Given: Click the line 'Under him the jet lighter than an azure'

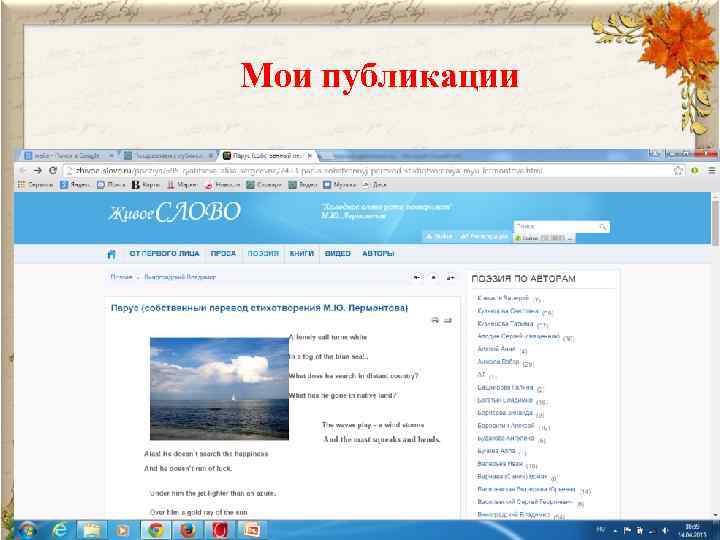Looking at the screenshot, I should click(213, 494).
